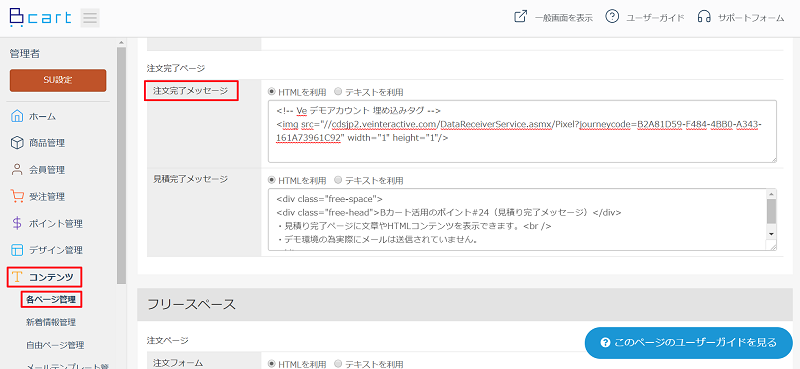800x369 pixels.
Task: Click the headset support icon
Action: (x=704, y=17)
